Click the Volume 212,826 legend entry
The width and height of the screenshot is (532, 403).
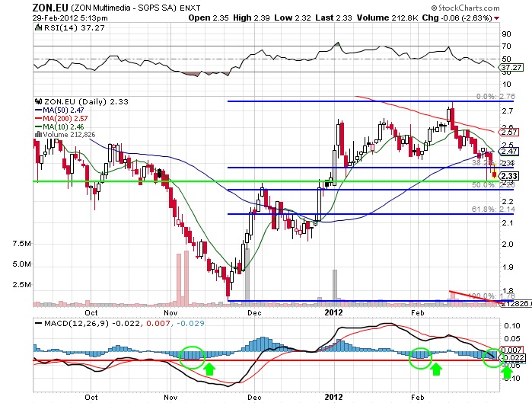click(68, 135)
